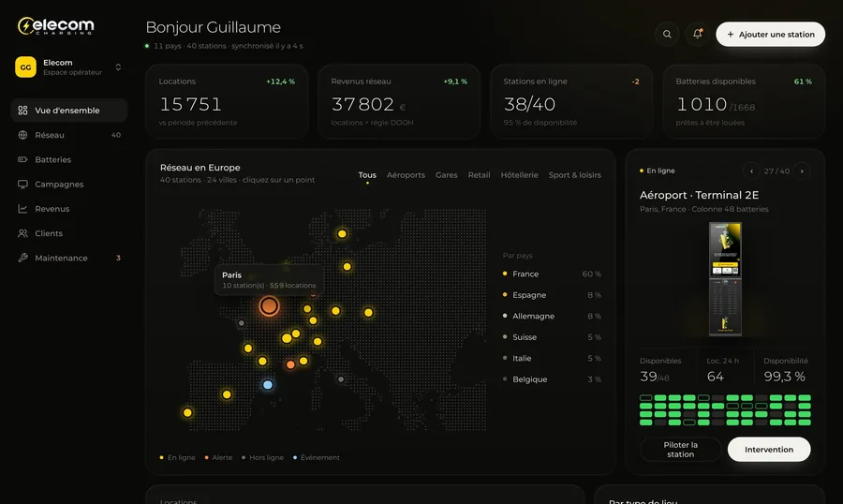Open the Réseau menu item
This screenshot has height=504, width=843.
68,135
